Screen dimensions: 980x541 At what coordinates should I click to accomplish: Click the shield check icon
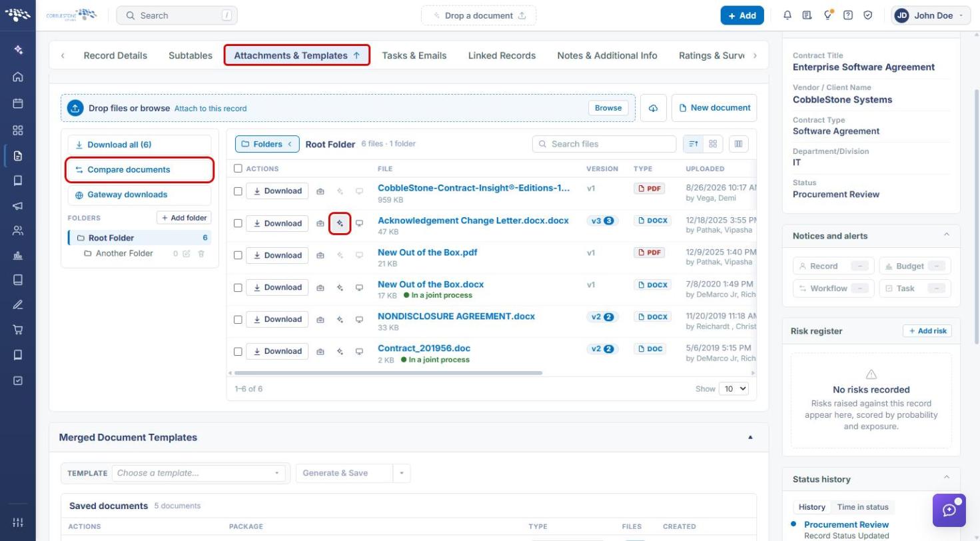point(868,15)
